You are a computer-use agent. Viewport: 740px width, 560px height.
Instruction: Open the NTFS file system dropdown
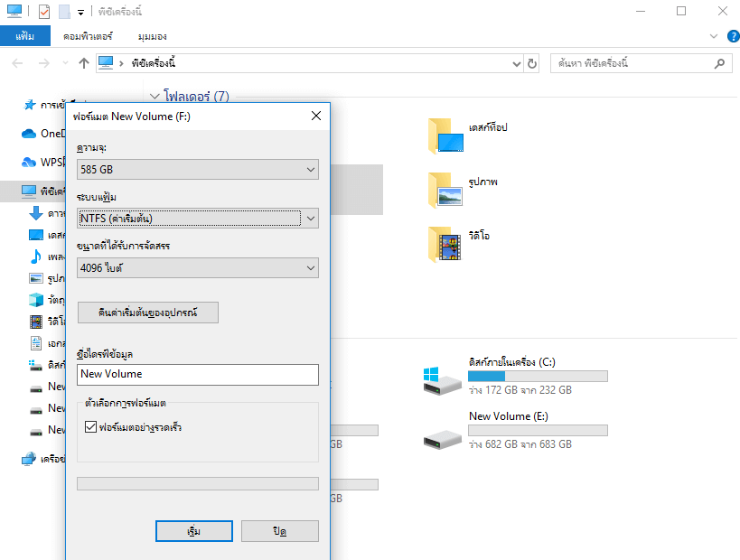197,219
